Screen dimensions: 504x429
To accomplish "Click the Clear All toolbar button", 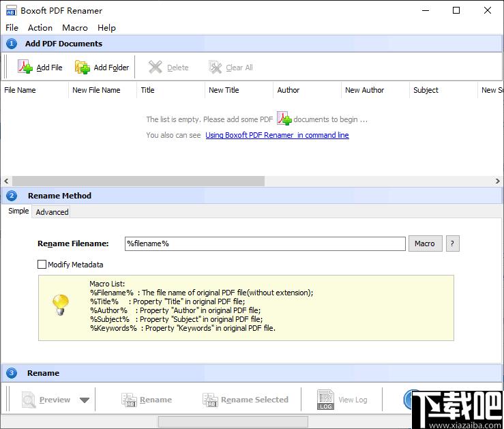I will 231,68.
